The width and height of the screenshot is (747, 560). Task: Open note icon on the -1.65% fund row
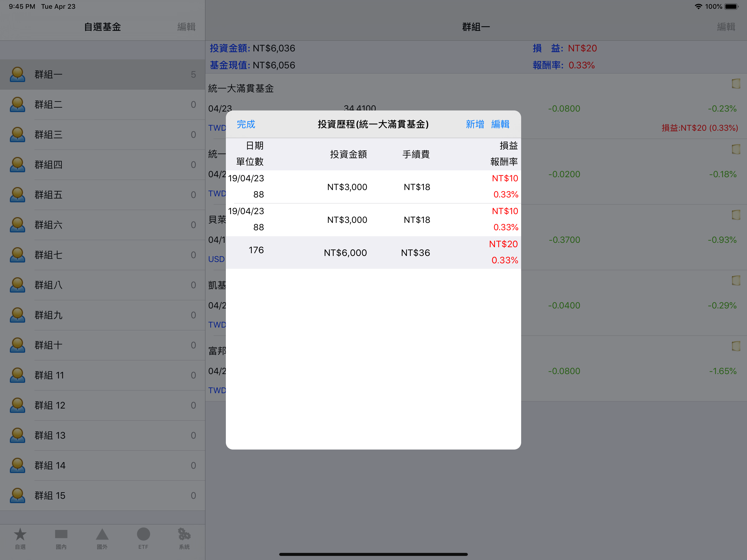pos(736,346)
